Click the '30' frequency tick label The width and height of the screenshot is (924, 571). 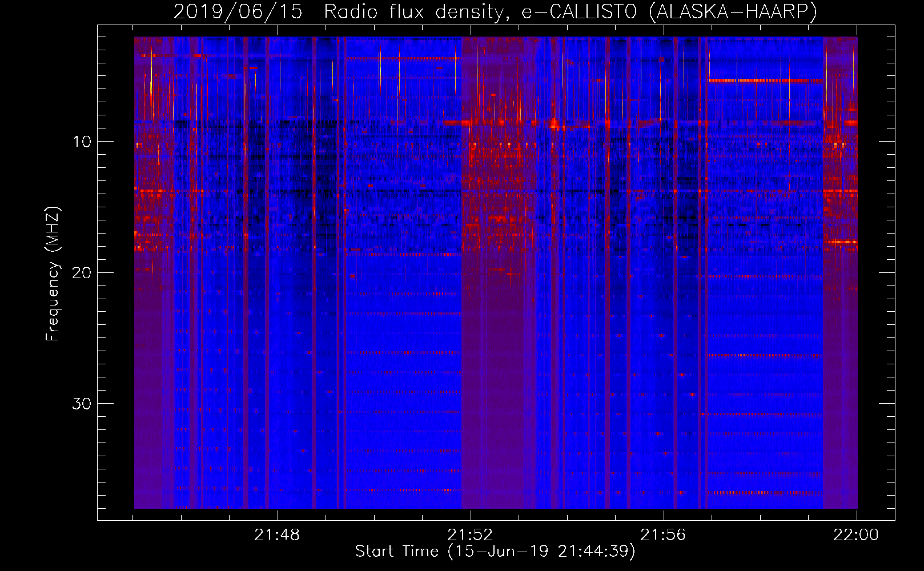(82, 404)
